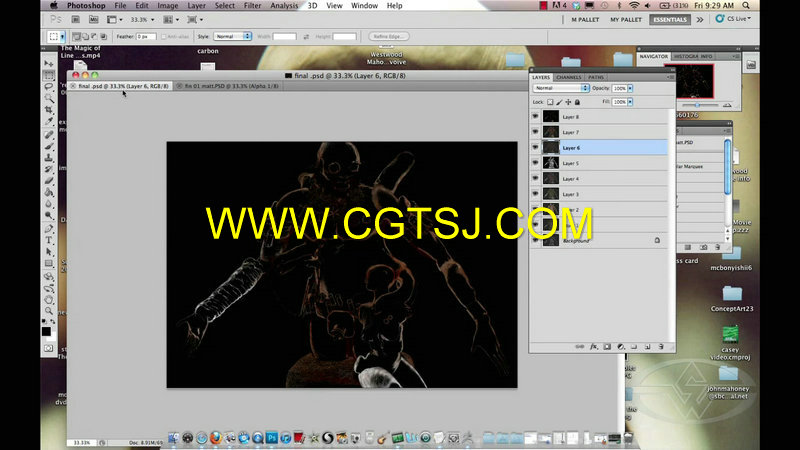The height and width of the screenshot is (450, 800).
Task: Toggle lock transparent pixels
Action: point(550,102)
